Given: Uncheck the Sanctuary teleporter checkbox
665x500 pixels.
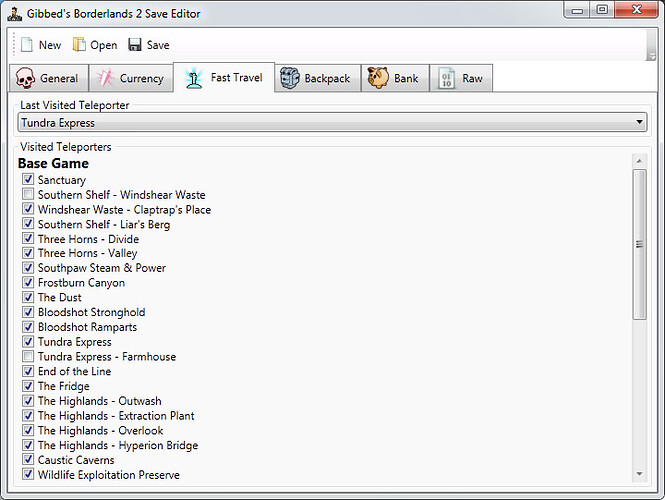Looking at the screenshot, I should click(x=28, y=180).
